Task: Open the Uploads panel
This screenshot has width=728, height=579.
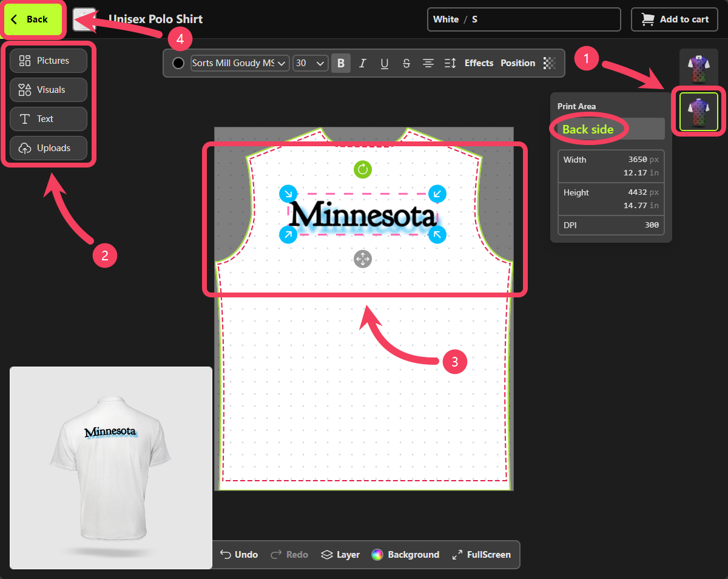Action: [49, 148]
